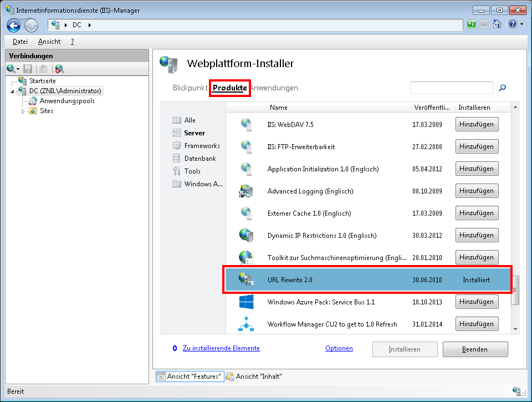
Task: Click the Delete connection icon
Action: [x=59, y=69]
